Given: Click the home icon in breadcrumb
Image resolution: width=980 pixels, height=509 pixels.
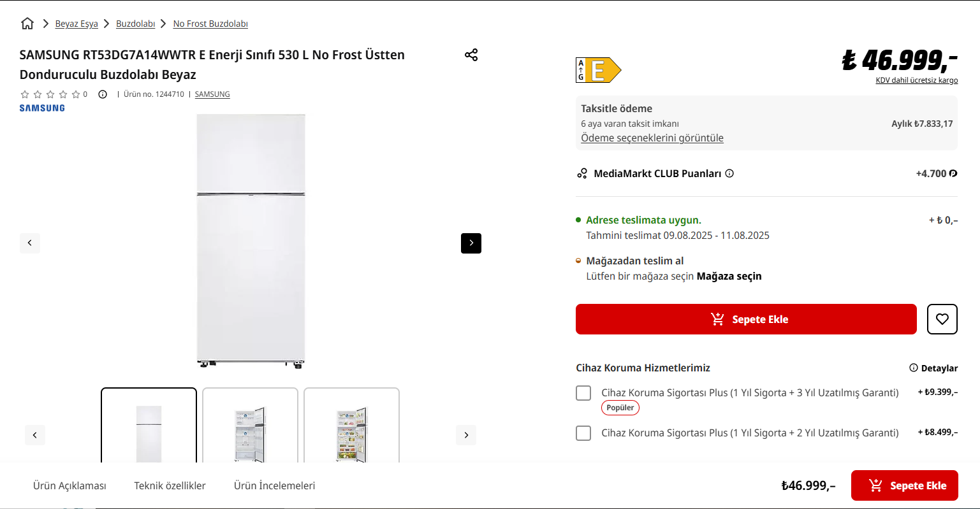Looking at the screenshot, I should [x=27, y=24].
